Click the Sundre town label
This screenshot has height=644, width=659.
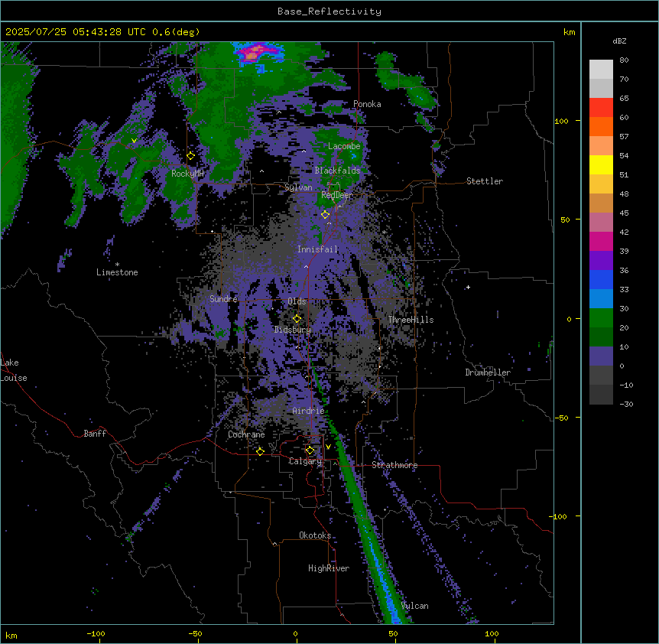pyautogui.click(x=223, y=299)
